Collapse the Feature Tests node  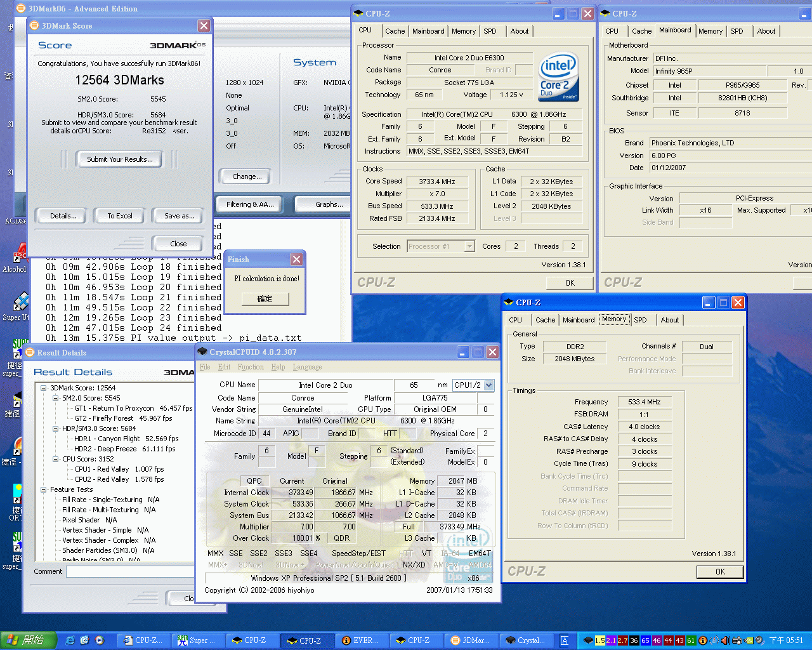43,489
